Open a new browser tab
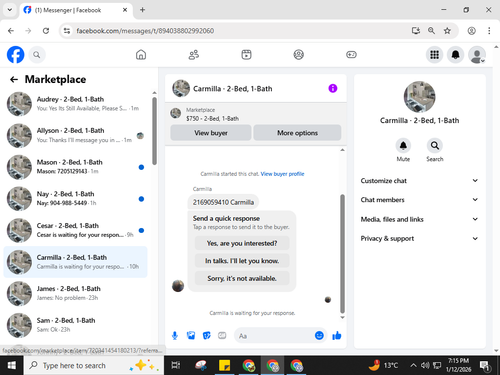 pyautogui.click(x=142, y=10)
